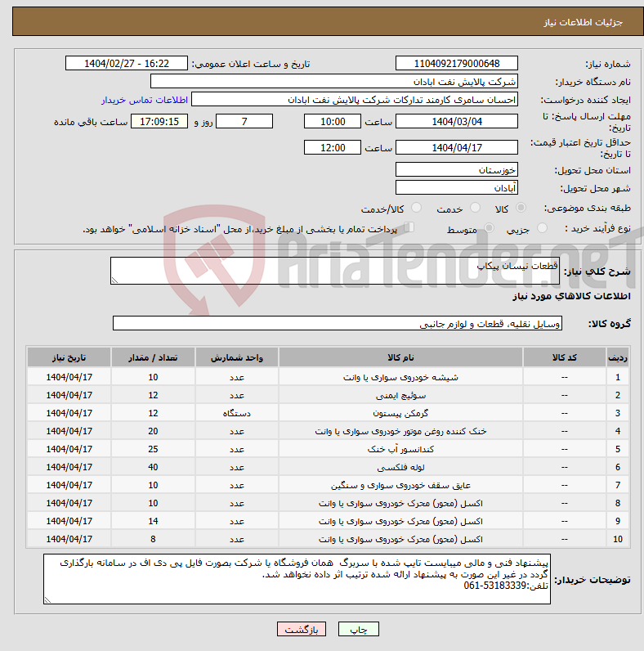
Task: Toggle the اسناد خزانه اسلامی payment checkbox
Action: click(409, 227)
